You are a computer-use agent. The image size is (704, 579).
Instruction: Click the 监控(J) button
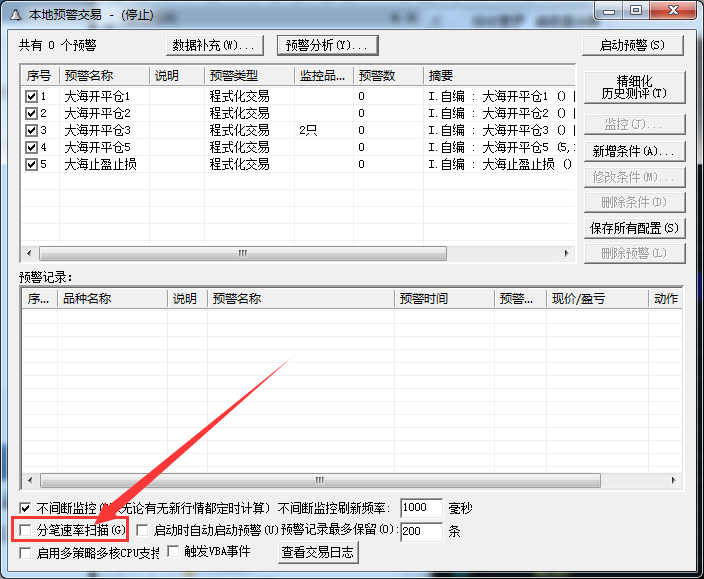634,124
